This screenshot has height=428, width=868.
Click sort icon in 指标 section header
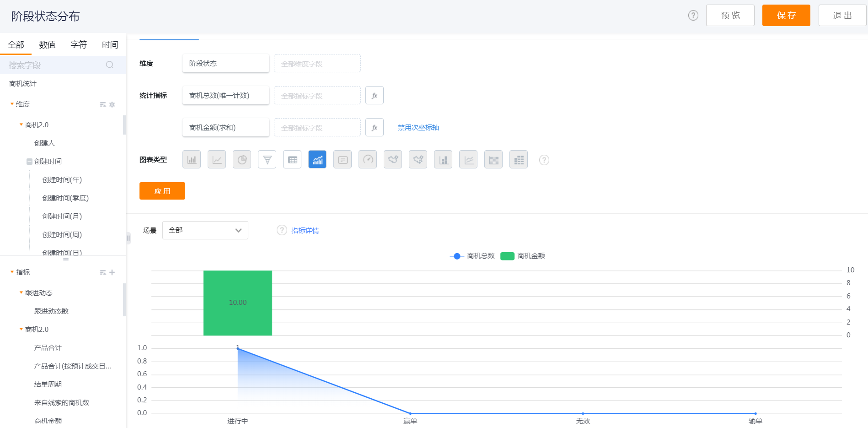[103, 272]
